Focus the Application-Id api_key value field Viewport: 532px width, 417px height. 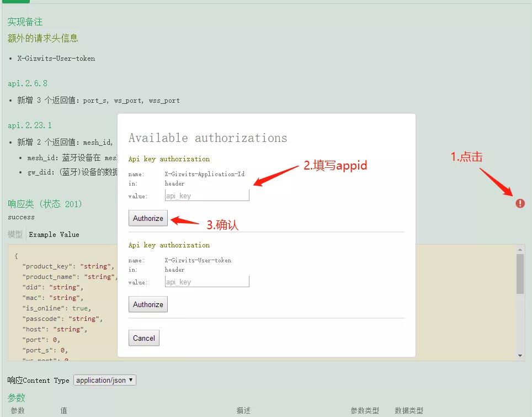(x=207, y=196)
